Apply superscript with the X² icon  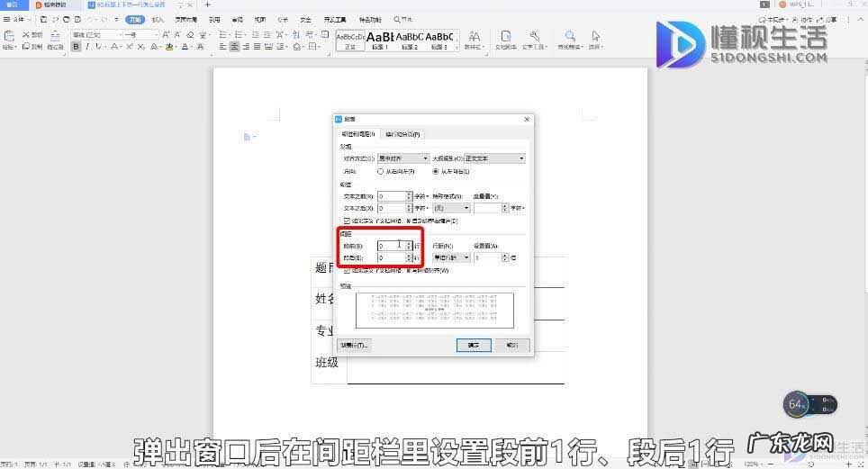[x=130, y=47]
